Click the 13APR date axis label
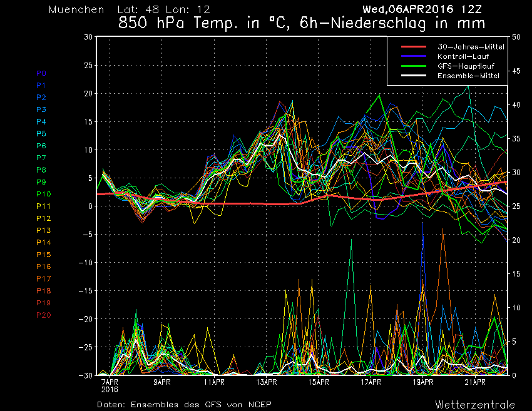 [267, 382]
